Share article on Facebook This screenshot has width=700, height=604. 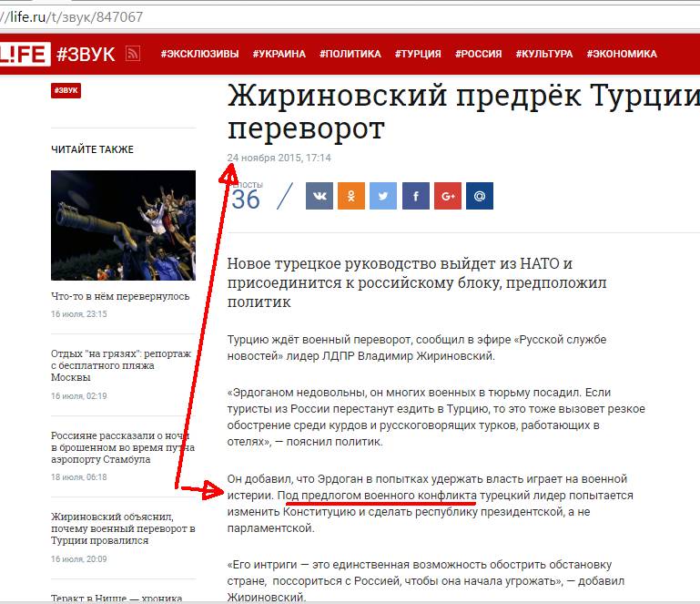pyautogui.click(x=416, y=196)
